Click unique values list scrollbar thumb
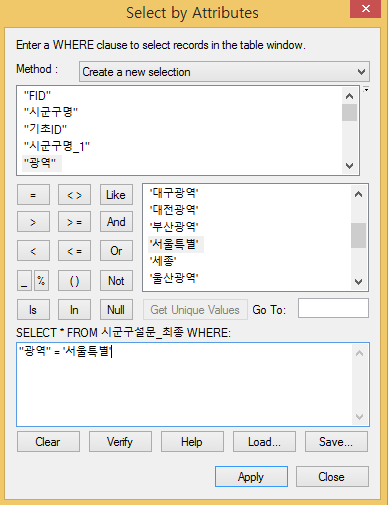 [358, 236]
